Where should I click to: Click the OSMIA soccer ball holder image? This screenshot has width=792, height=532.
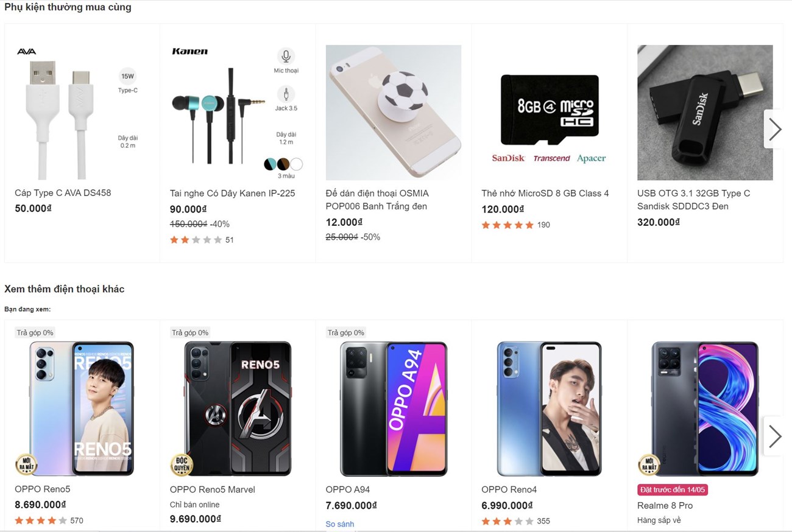pos(393,112)
